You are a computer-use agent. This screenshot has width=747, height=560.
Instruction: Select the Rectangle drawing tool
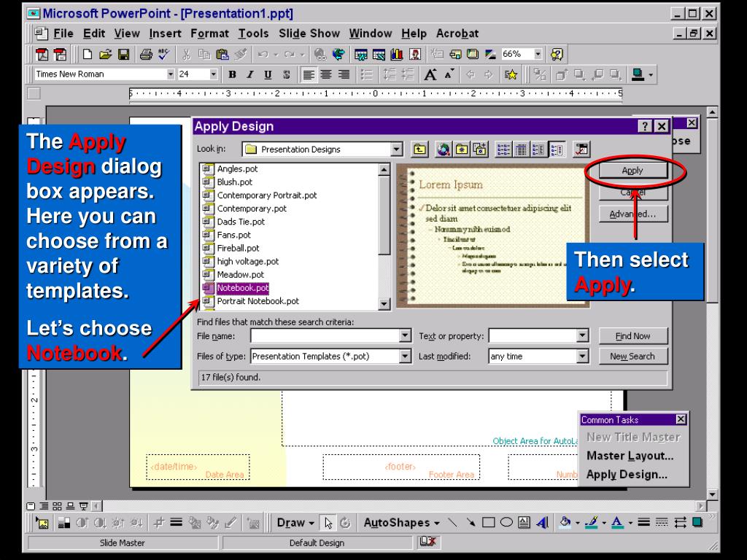click(488, 523)
